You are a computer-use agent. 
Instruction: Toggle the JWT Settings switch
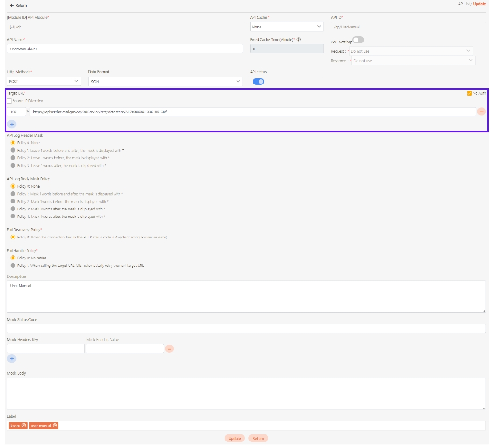358,41
